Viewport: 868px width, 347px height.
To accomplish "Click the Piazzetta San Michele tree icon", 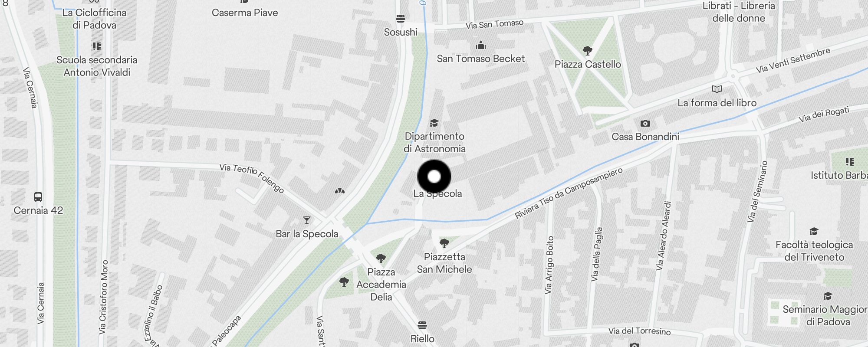I will click(444, 243).
